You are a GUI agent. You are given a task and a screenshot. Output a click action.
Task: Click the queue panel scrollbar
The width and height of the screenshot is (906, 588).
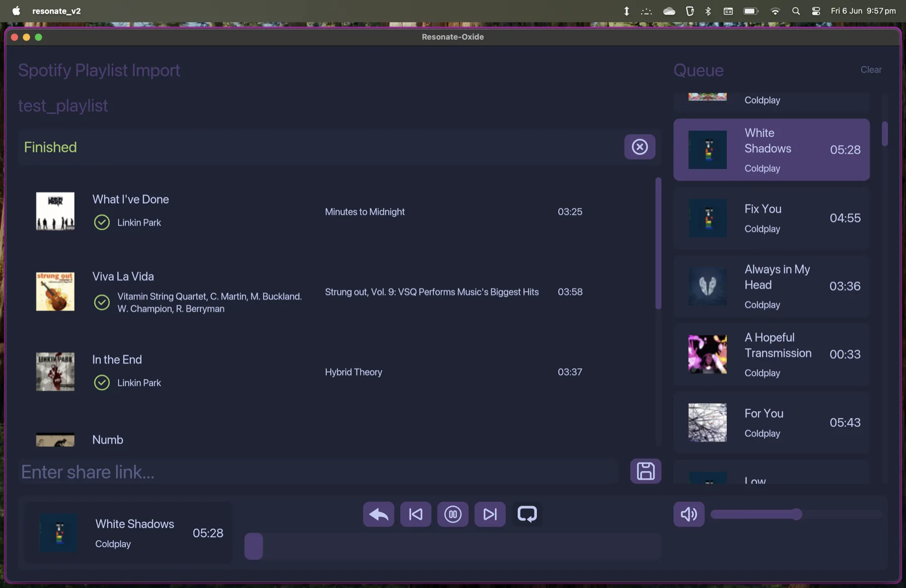[885, 134]
